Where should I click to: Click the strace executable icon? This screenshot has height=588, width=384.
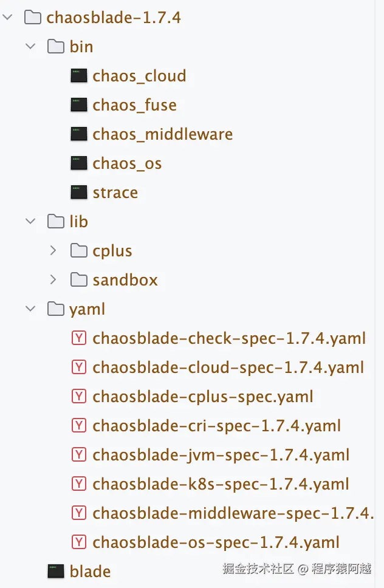(79, 193)
